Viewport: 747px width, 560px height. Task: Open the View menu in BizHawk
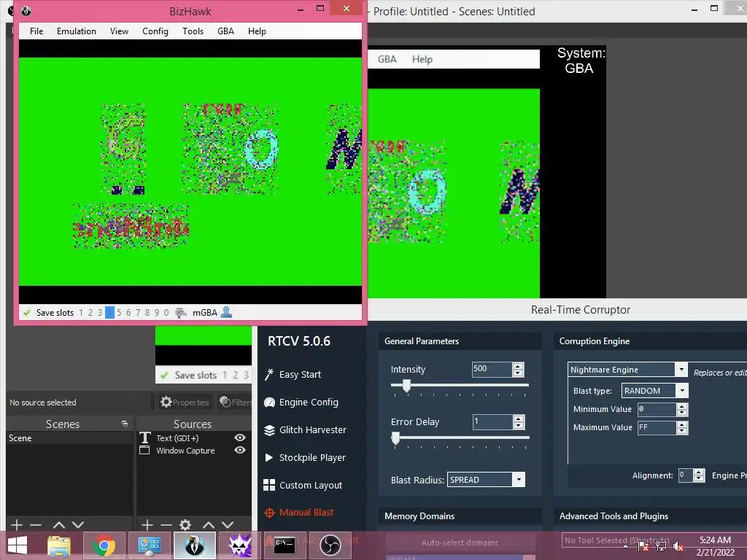pyautogui.click(x=119, y=31)
